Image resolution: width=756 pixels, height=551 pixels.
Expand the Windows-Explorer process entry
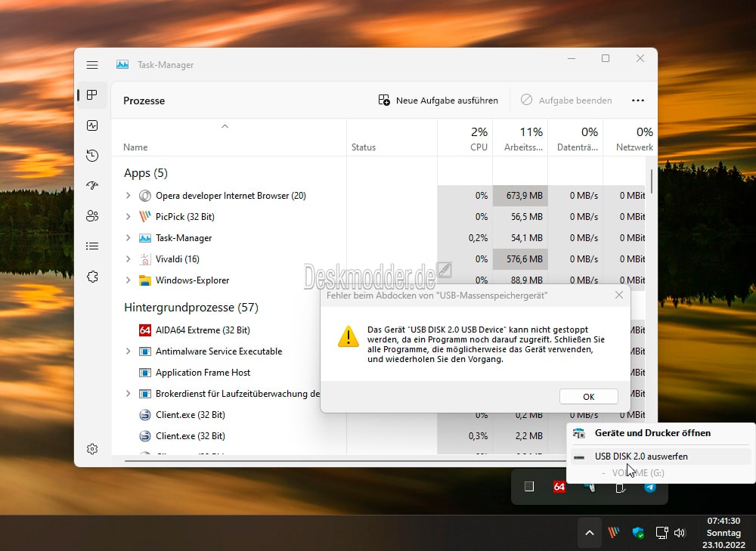(128, 280)
